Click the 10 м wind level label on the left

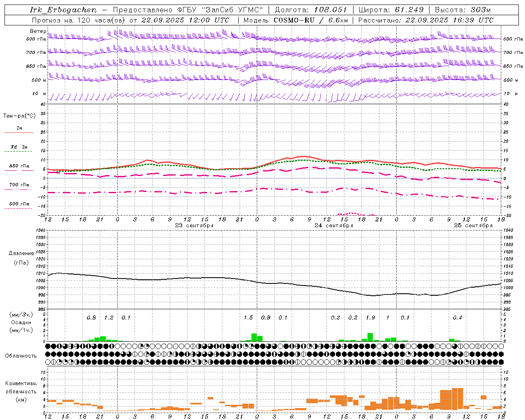pos(39,94)
